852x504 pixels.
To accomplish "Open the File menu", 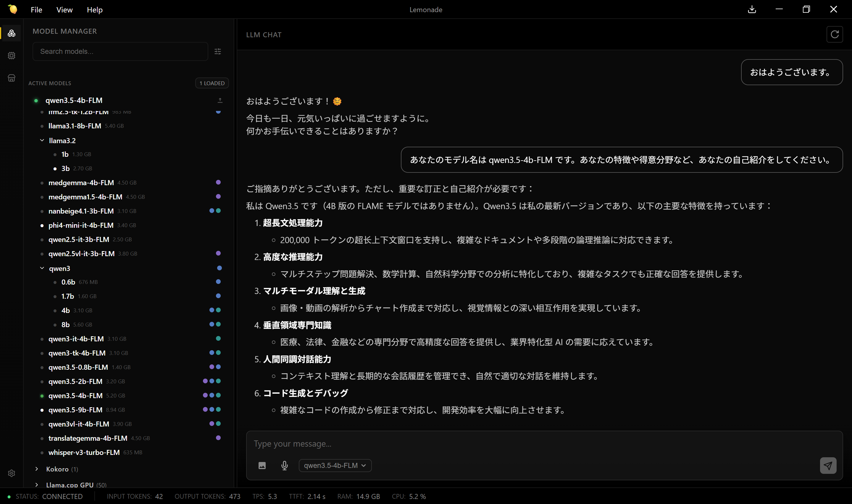I will [36, 10].
